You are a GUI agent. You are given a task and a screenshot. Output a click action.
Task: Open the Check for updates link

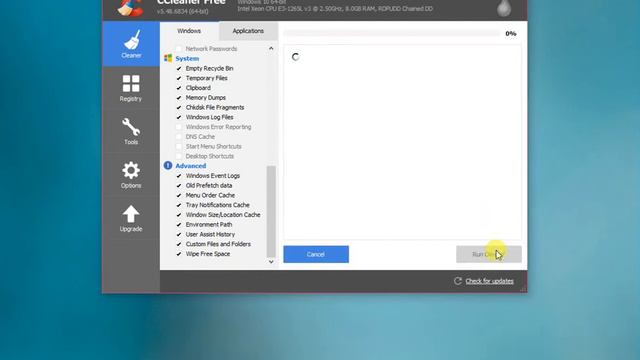pos(489,281)
